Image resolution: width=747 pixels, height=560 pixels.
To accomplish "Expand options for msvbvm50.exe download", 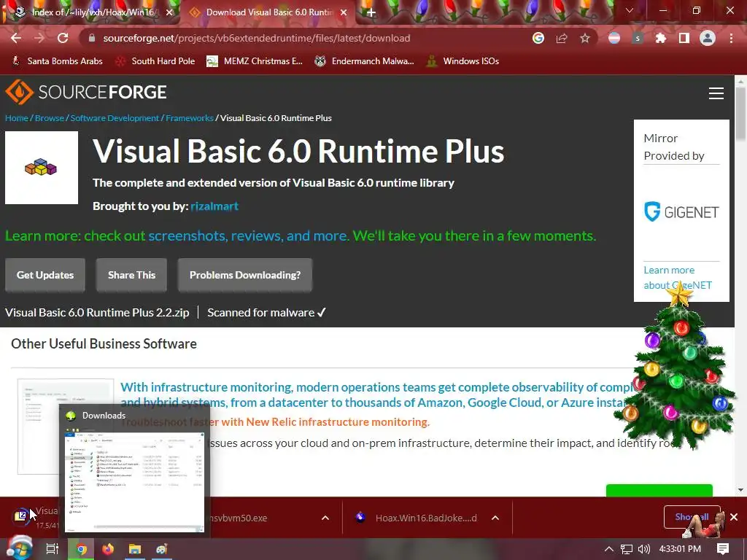I will coord(325,518).
